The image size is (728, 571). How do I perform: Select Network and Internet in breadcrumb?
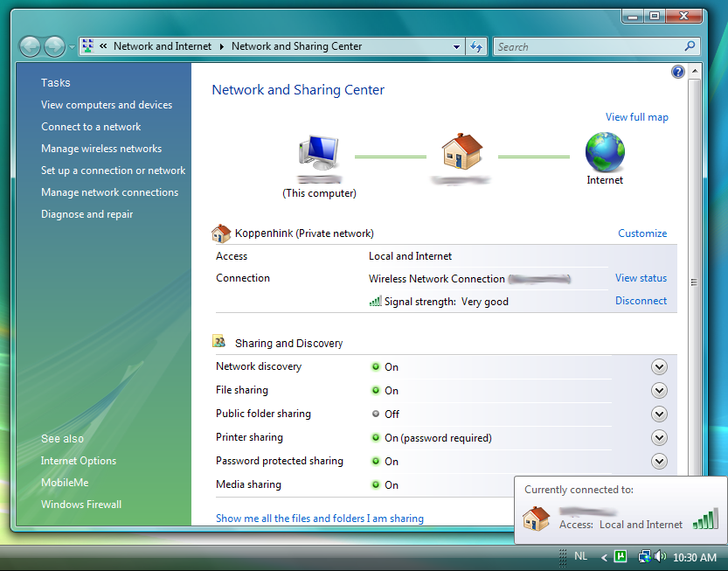coord(163,46)
